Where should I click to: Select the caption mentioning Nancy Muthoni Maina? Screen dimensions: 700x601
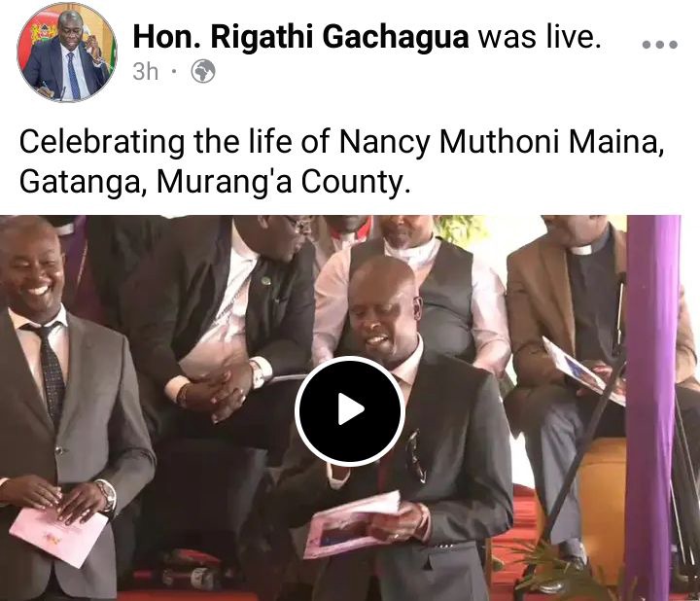tap(341, 161)
